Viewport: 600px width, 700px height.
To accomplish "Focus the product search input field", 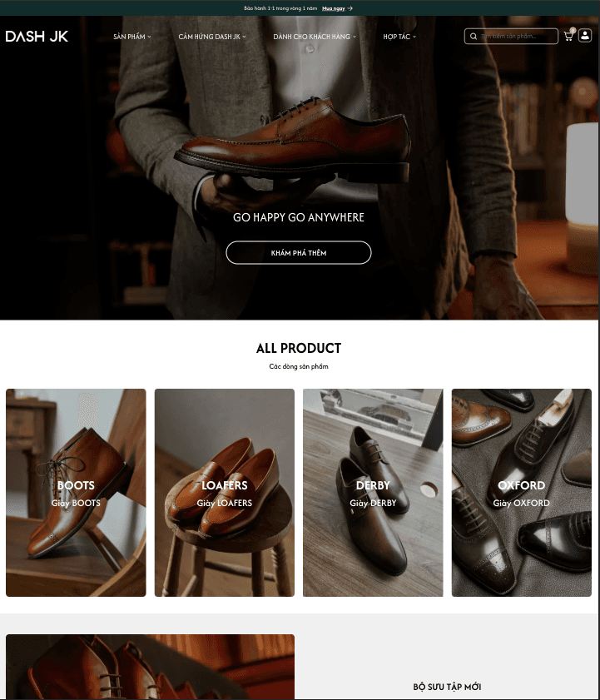I will click(x=511, y=36).
